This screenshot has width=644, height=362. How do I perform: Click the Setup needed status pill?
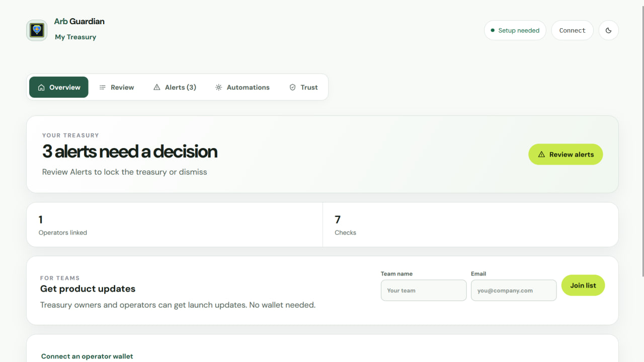[515, 30]
